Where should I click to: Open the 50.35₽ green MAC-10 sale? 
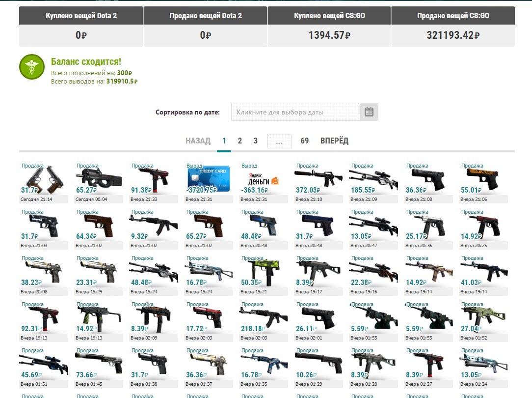point(264,275)
